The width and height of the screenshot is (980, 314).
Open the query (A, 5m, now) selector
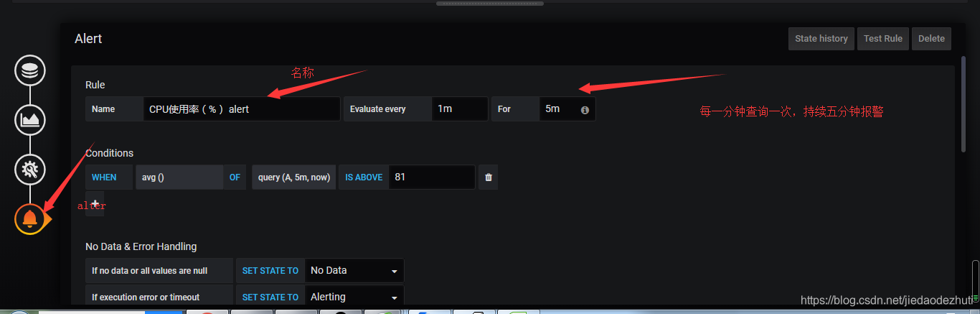[293, 177]
